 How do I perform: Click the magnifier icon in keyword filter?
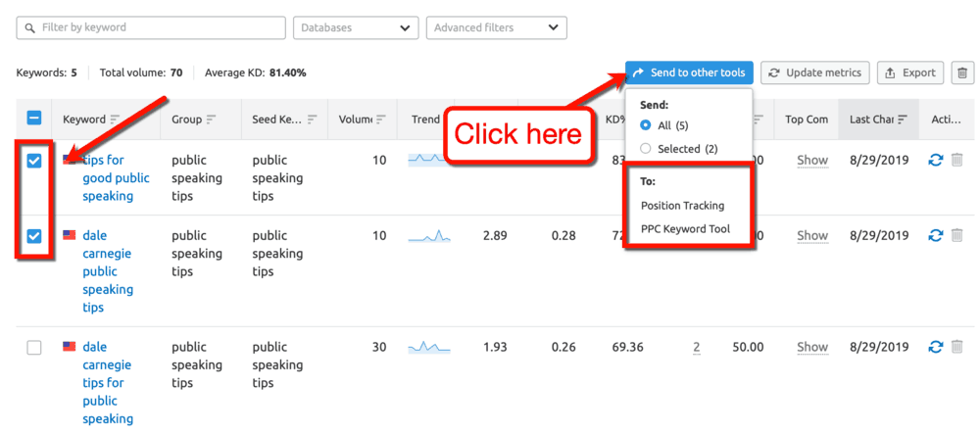(28, 28)
